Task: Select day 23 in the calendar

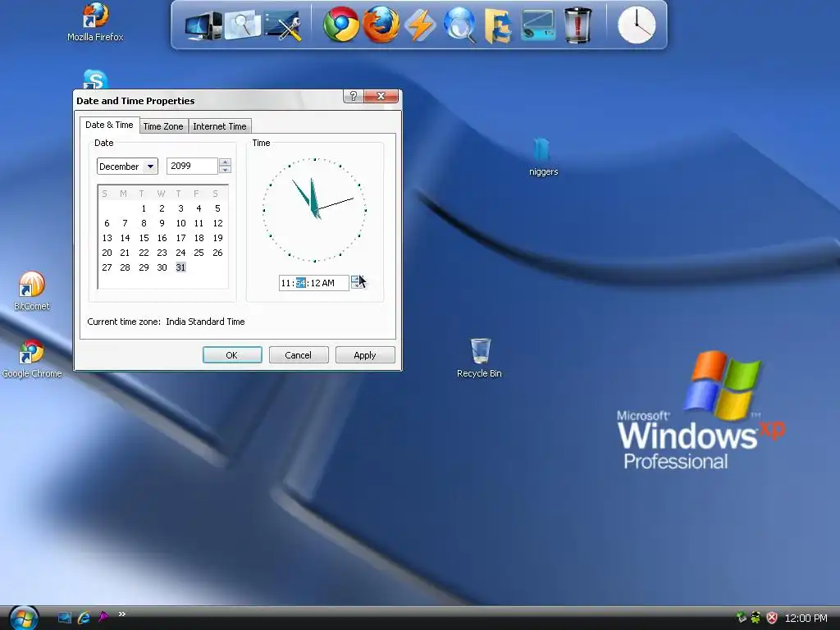Action: 162,253
